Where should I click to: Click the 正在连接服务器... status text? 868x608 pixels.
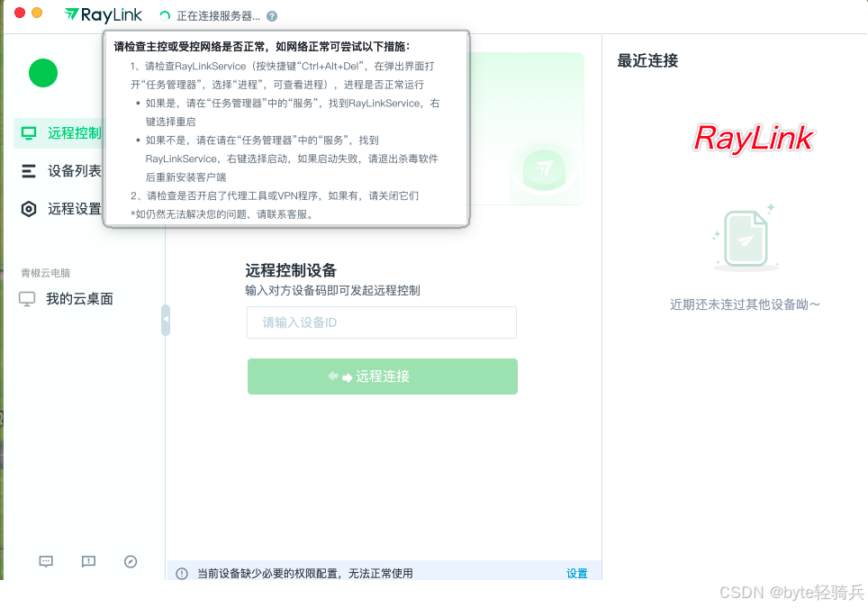[x=218, y=16]
